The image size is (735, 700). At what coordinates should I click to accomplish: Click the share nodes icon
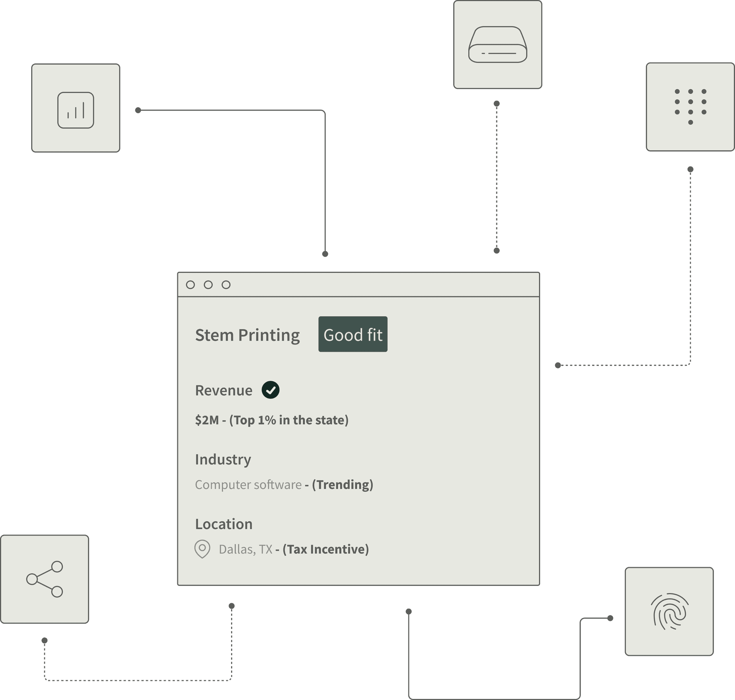[x=45, y=579]
